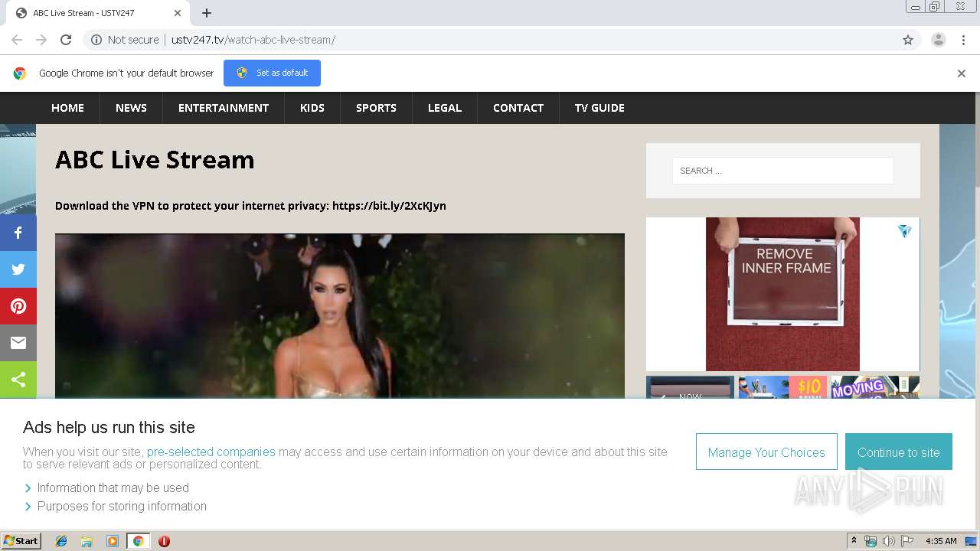Open the TV GUIDE menu item
The width and height of the screenshot is (980, 551).
599,108
